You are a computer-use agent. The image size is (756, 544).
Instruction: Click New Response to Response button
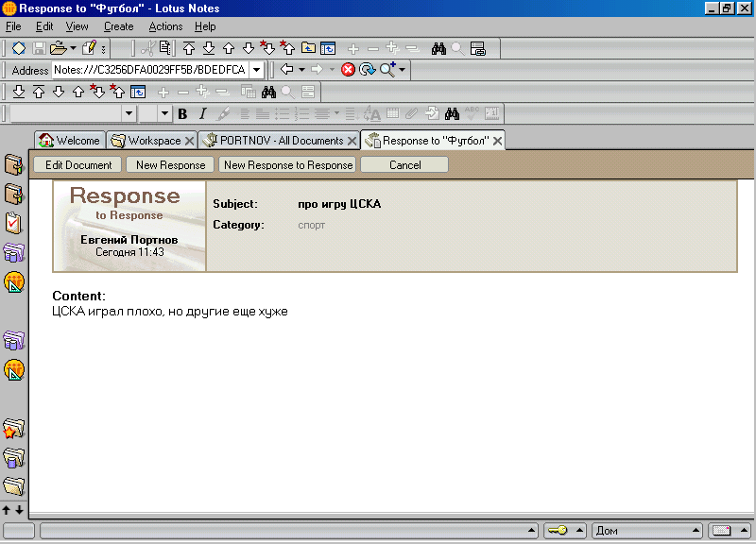click(x=288, y=164)
